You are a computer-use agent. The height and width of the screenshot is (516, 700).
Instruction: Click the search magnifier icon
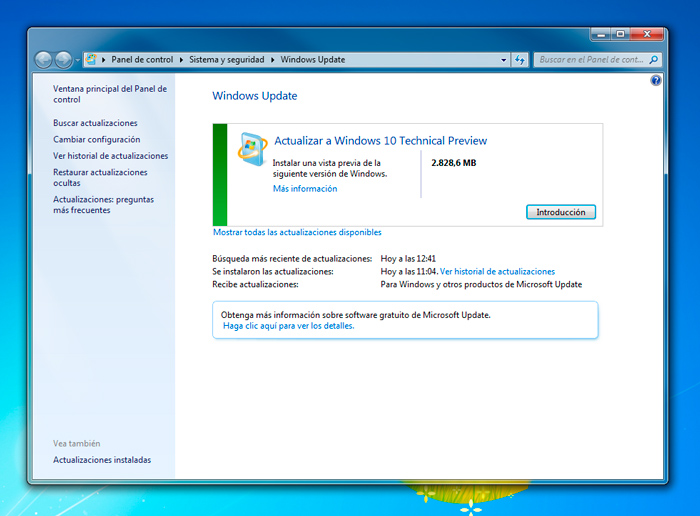[654, 59]
